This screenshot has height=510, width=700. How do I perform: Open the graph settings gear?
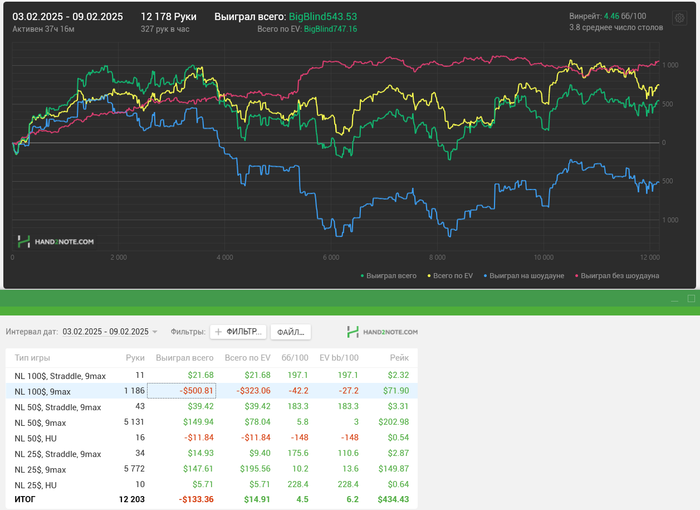[x=681, y=16]
